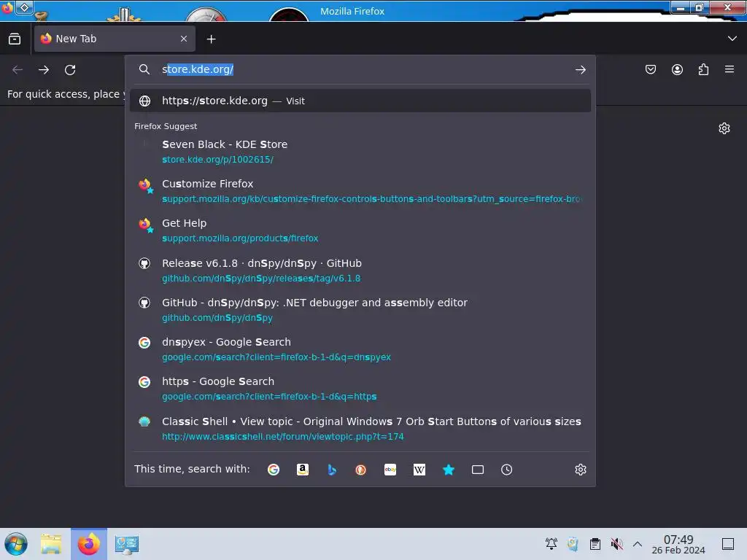Visit https://store.kde.org suggestion
Screen dimensions: 747x560
360,101
